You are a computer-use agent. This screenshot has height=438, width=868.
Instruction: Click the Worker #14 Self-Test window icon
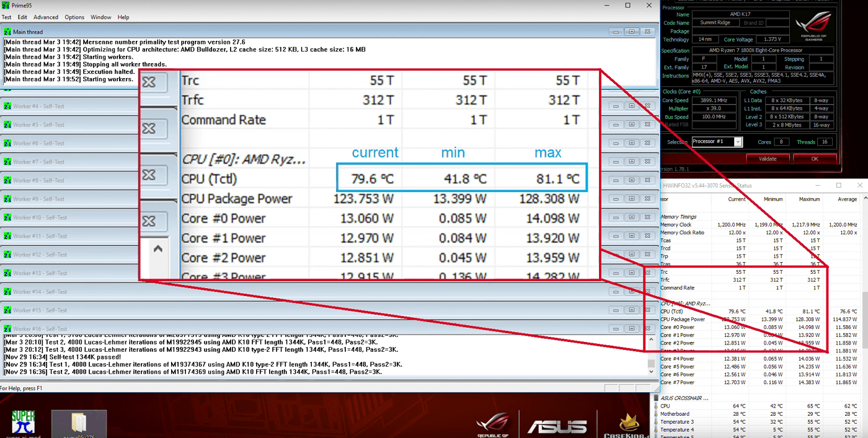pyautogui.click(x=7, y=292)
